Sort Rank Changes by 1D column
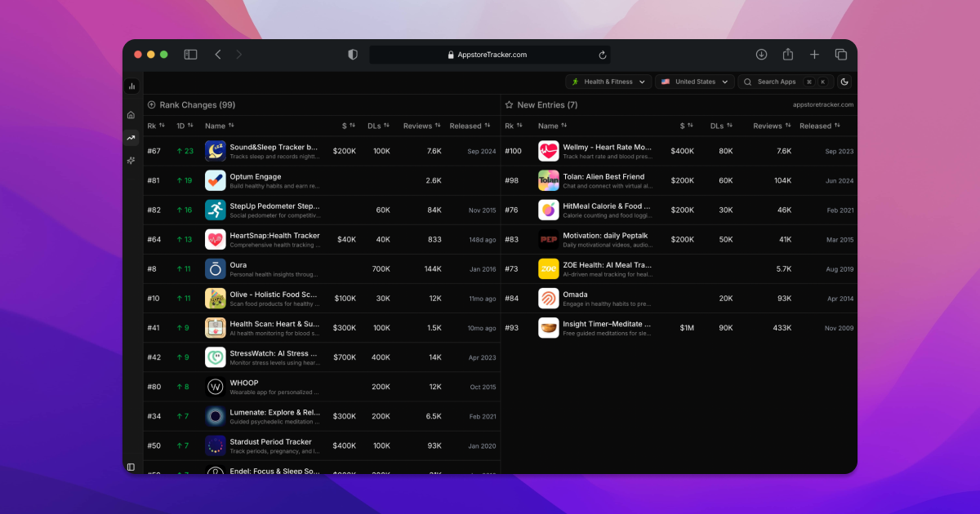Image resolution: width=980 pixels, height=514 pixels. [x=185, y=126]
